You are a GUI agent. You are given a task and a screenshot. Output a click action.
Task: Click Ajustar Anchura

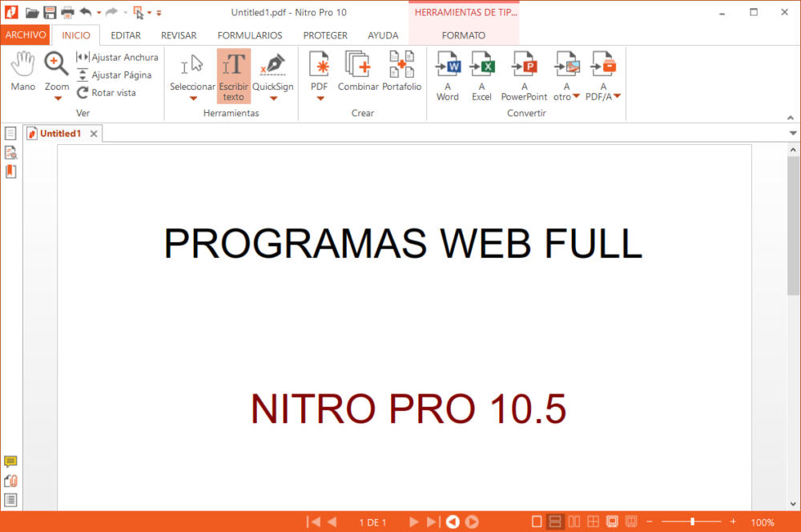pyautogui.click(x=118, y=57)
